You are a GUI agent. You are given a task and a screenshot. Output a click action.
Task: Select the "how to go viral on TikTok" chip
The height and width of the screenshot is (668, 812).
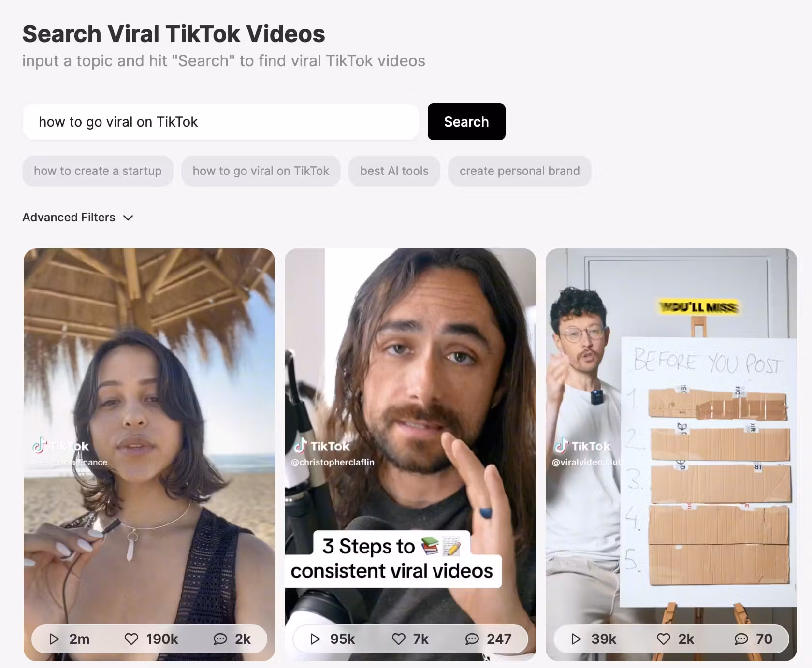point(261,171)
